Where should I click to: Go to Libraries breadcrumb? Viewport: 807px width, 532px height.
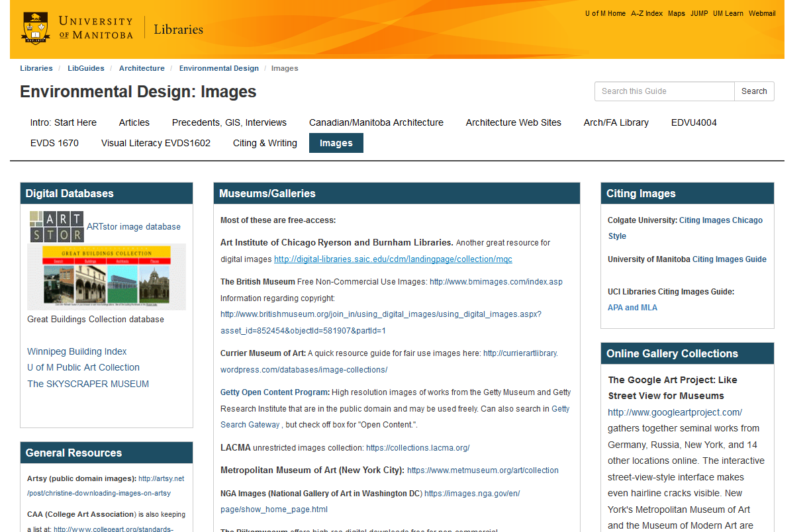click(36, 68)
